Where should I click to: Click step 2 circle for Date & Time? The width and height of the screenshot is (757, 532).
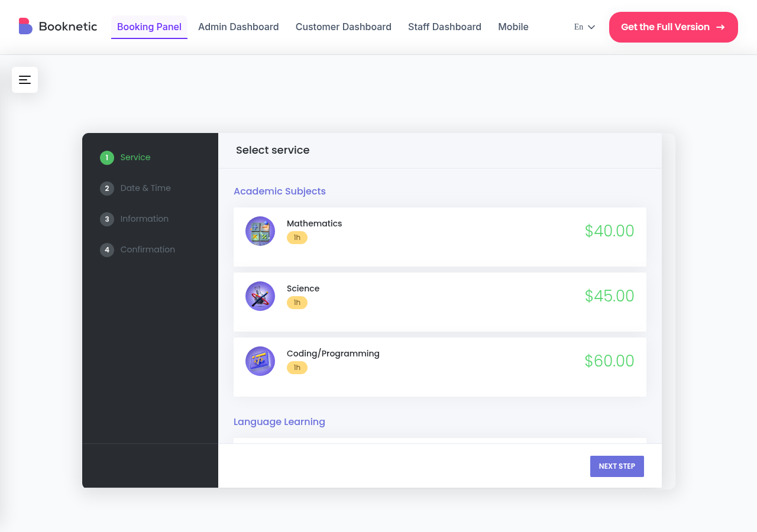pyautogui.click(x=107, y=189)
